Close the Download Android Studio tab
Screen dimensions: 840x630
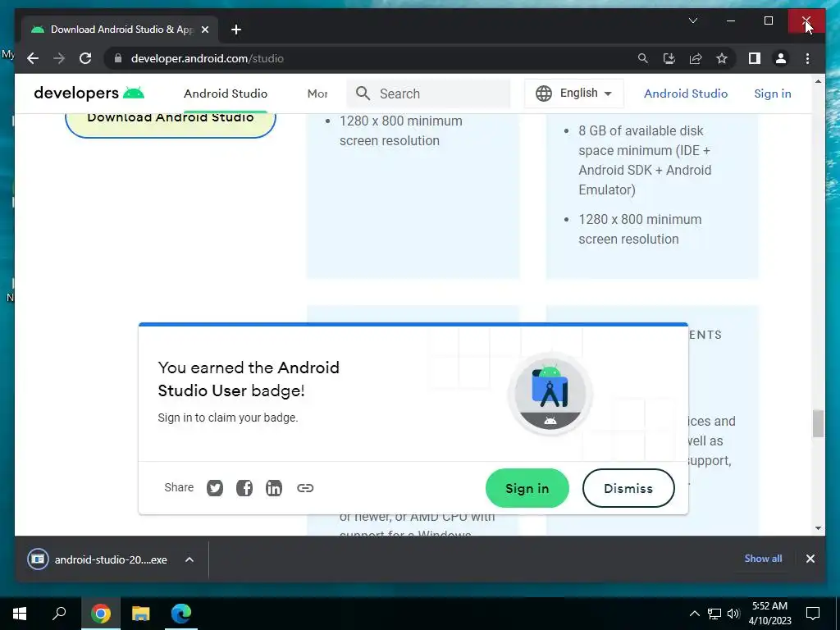[x=204, y=30]
